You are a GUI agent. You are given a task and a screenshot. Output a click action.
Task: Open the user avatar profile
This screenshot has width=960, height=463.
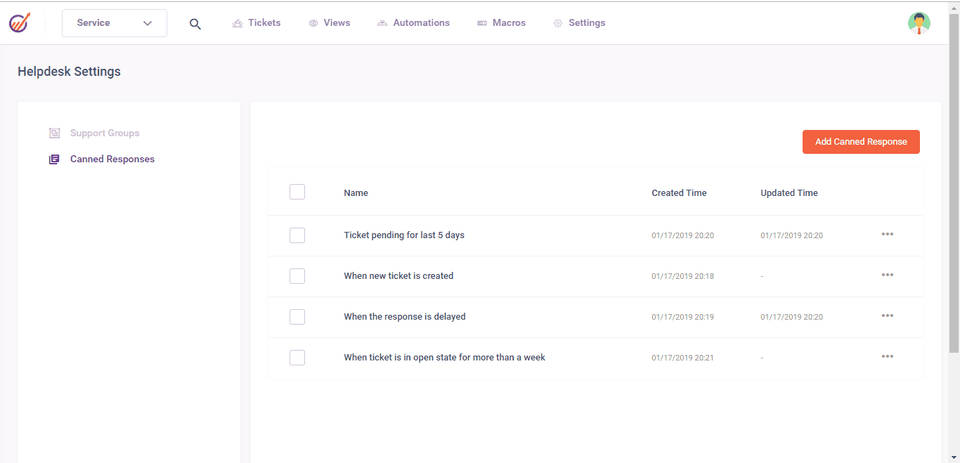coord(918,23)
